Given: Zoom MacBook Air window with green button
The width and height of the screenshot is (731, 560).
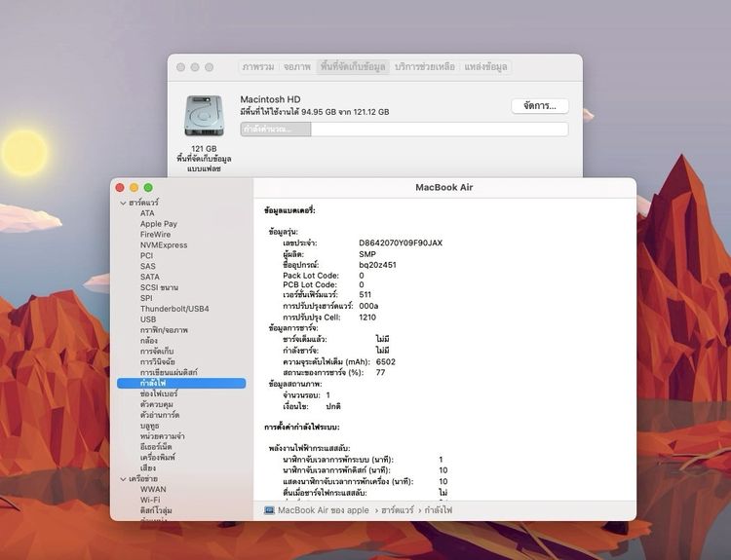Looking at the screenshot, I should coord(148,187).
